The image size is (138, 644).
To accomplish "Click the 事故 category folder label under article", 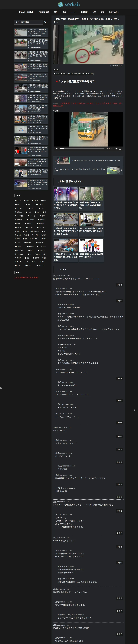I will (x=56, y=70).
